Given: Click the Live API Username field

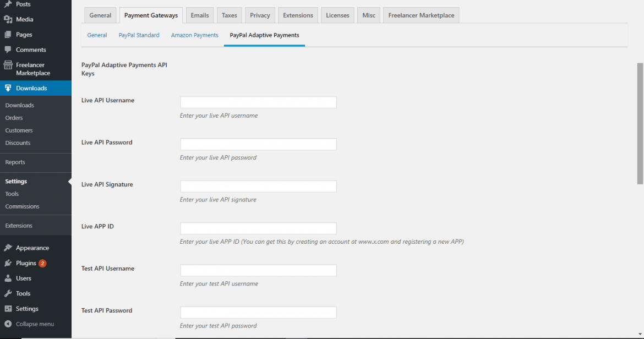Looking at the screenshot, I should tap(258, 102).
